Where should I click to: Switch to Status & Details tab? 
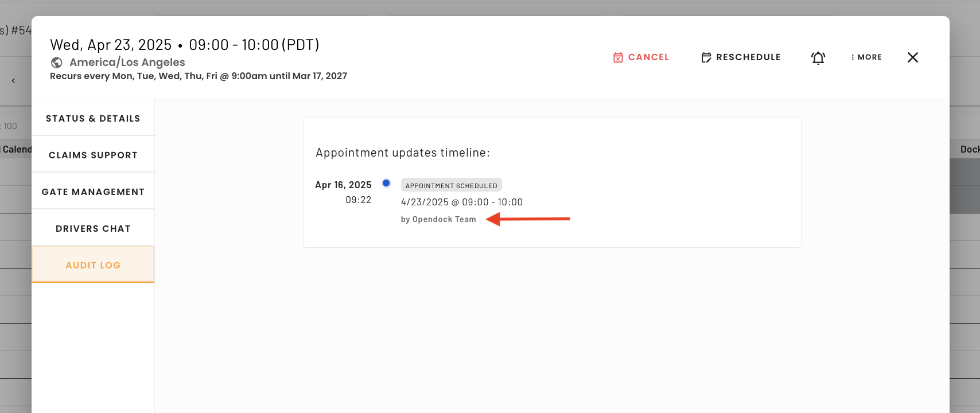coord(93,118)
